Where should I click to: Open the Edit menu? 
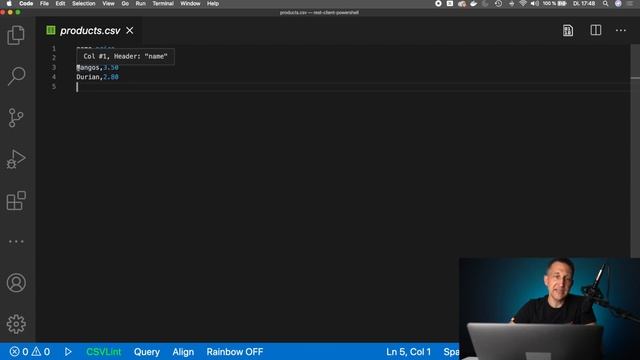point(60,4)
